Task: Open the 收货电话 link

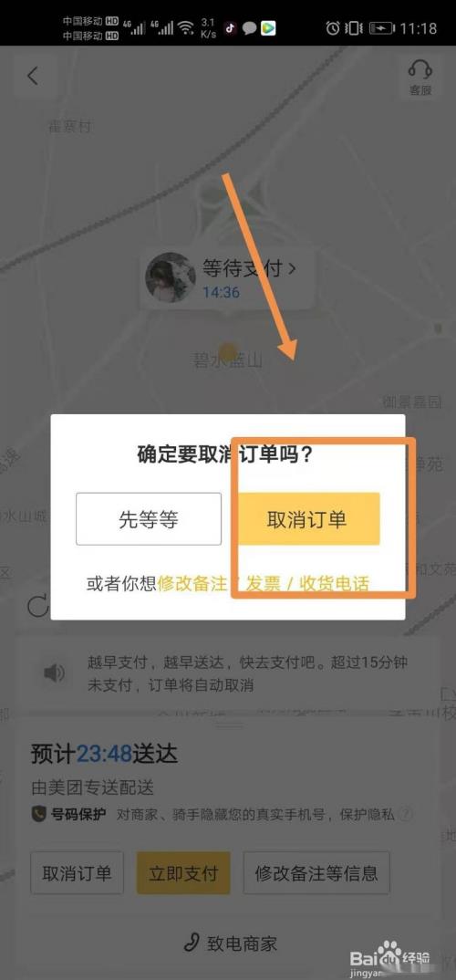Action: click(x=334, y=584)
